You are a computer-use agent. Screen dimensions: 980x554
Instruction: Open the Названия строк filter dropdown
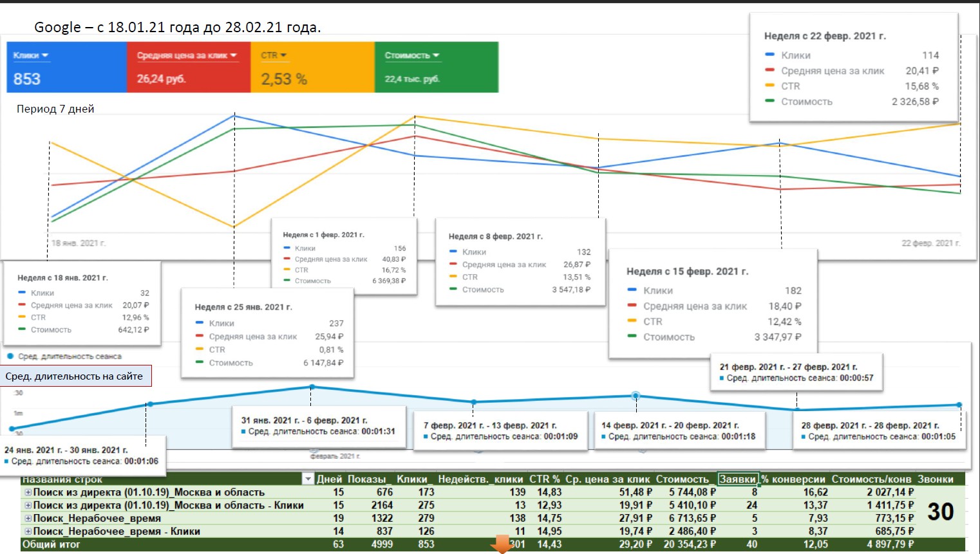308,479
